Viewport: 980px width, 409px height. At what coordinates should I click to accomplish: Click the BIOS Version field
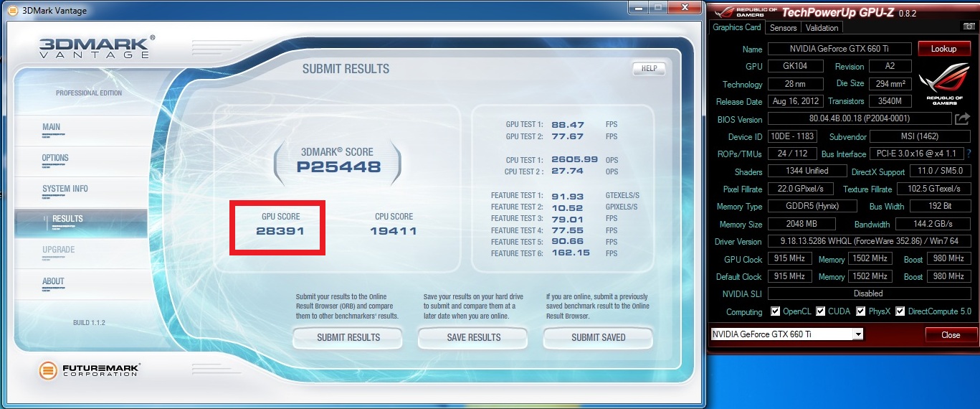(x=859, y=119)
